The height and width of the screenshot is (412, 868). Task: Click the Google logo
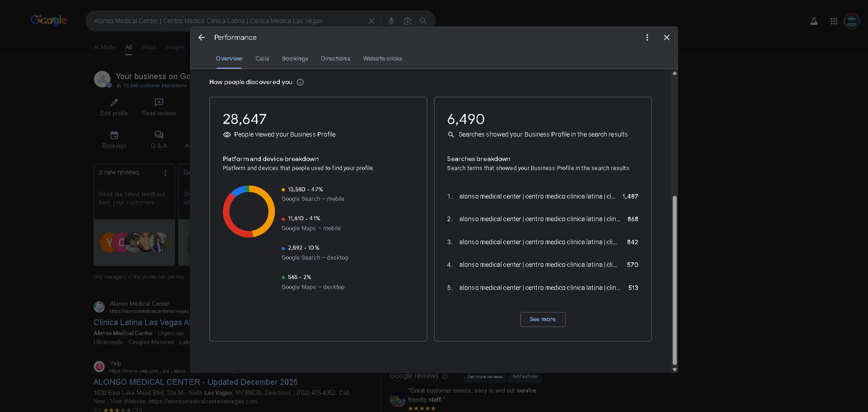(49, 20)
